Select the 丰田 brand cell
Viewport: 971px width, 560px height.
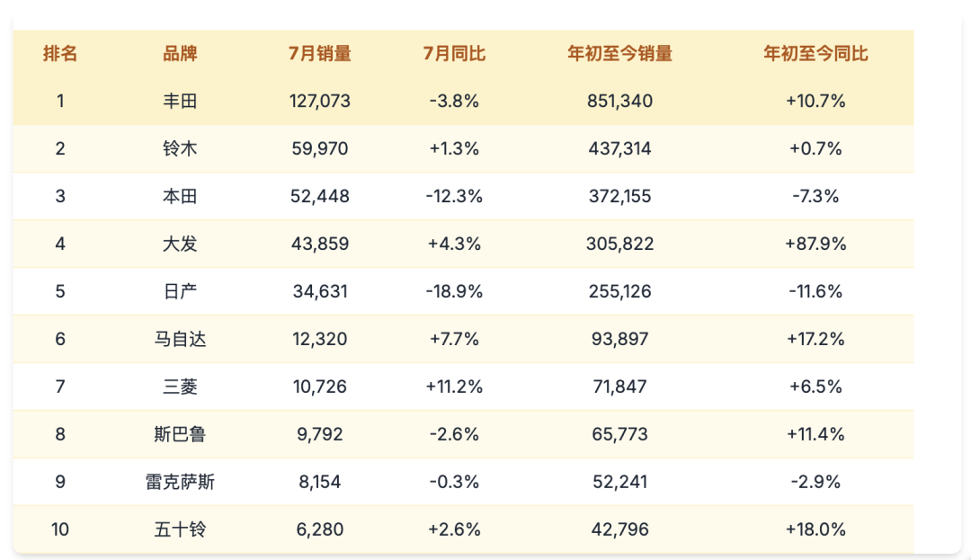[x=180, y=102]
